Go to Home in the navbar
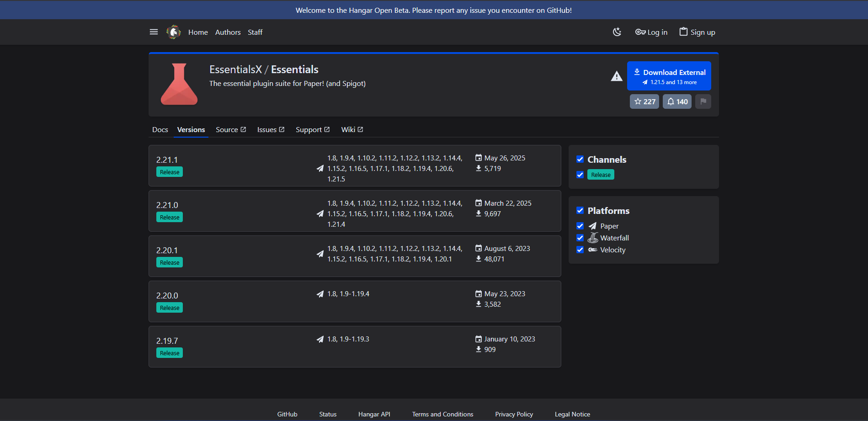The width and height of the screenshot is (868, 421). 198,32
